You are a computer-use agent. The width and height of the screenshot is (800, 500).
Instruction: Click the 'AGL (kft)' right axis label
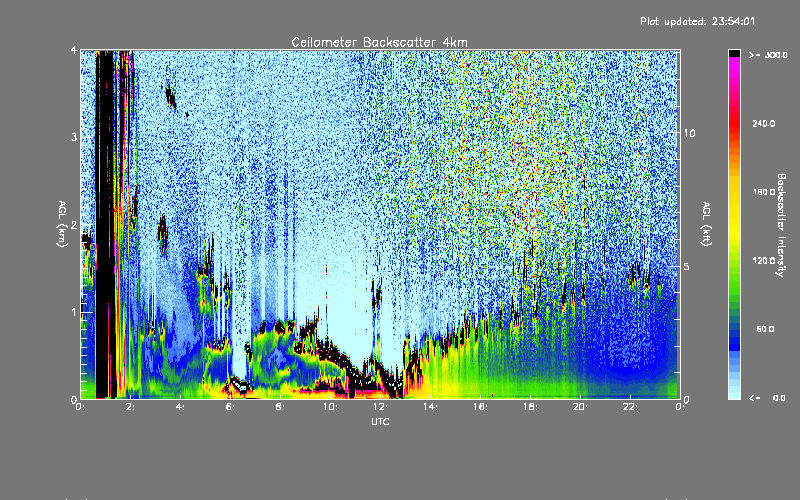pos(707,224)
